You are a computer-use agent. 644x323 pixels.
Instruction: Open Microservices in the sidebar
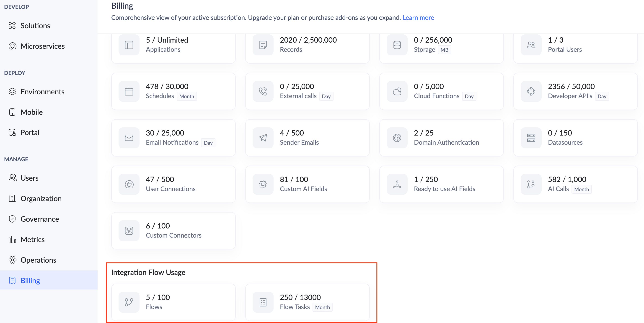[42, 46]
